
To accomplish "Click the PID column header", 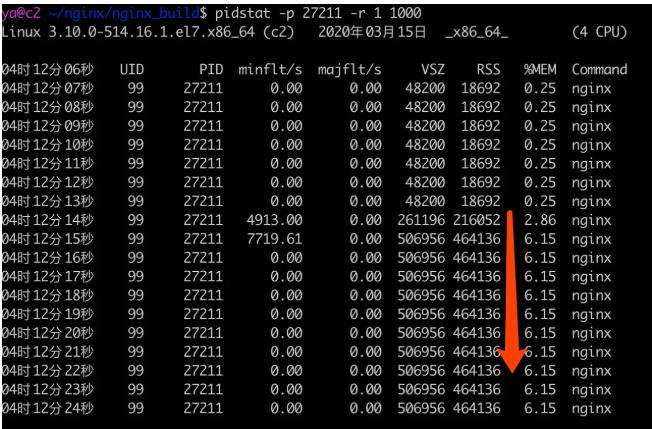I will click(x=211, y=70).
